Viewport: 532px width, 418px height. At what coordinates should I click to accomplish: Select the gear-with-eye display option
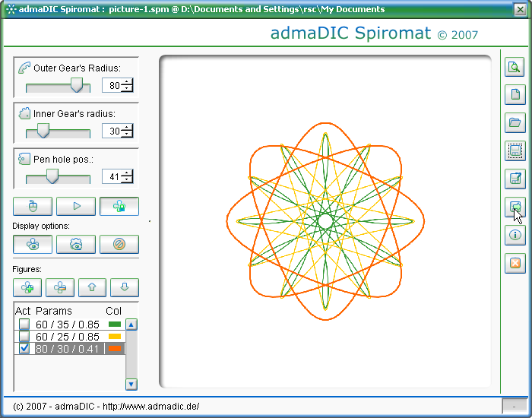[x=76, y=244]
